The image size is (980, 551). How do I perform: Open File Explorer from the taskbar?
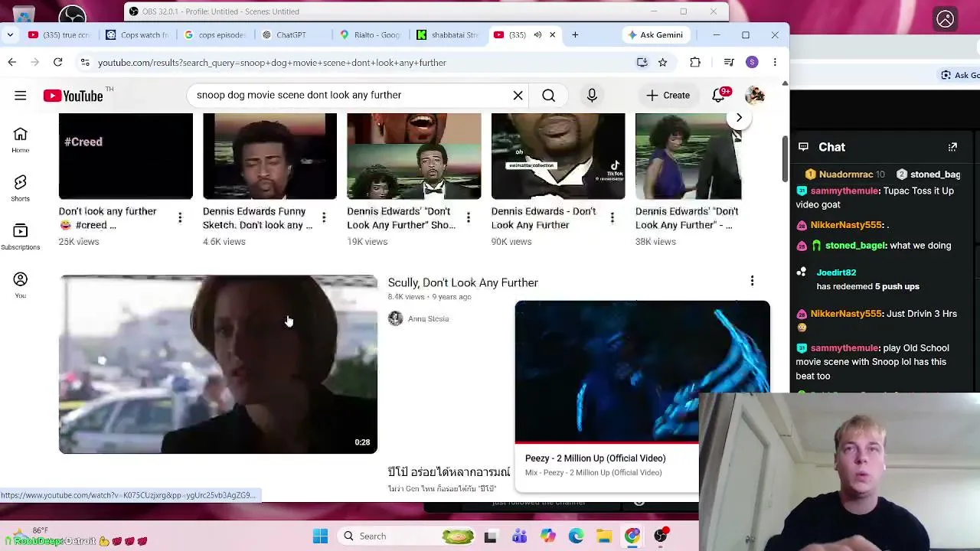tap(604, 536)
